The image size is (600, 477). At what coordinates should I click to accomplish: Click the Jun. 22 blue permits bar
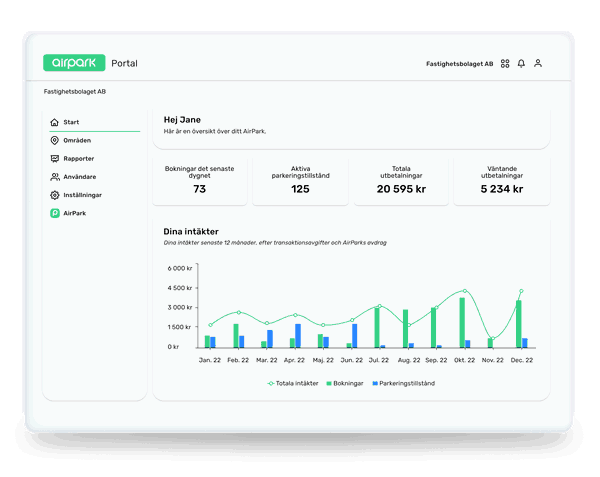click(x=355, y=336)
